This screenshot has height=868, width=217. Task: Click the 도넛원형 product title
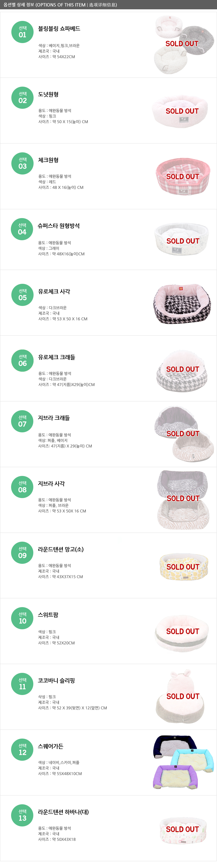pos(48,94)
